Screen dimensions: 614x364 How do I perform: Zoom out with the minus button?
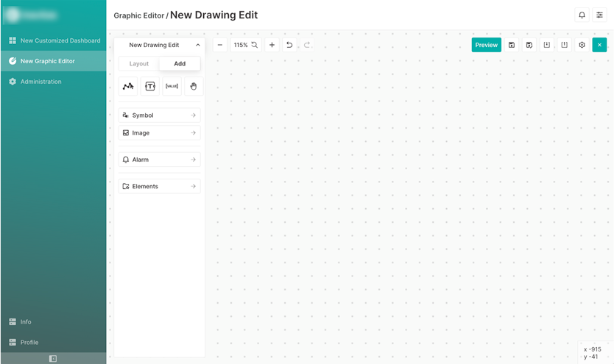pos(220,45)
